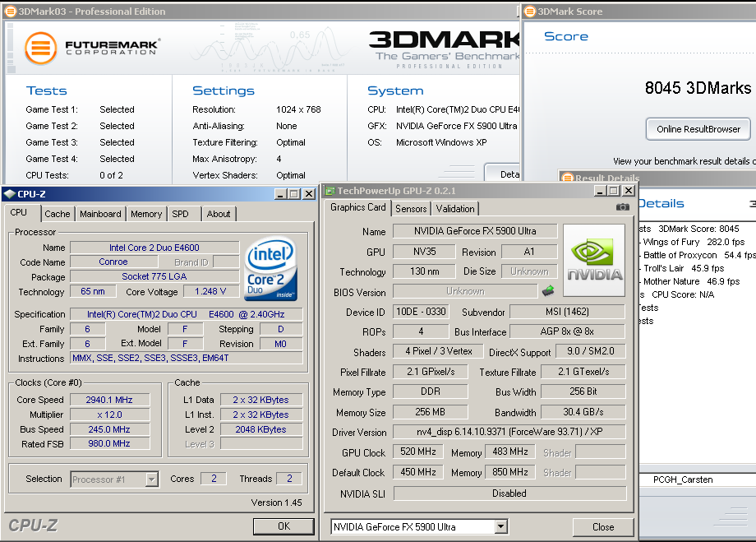Screen dimensions: 756x542
Task: Click the Subvendor field MSI (1462)
Action: (567, 312)
